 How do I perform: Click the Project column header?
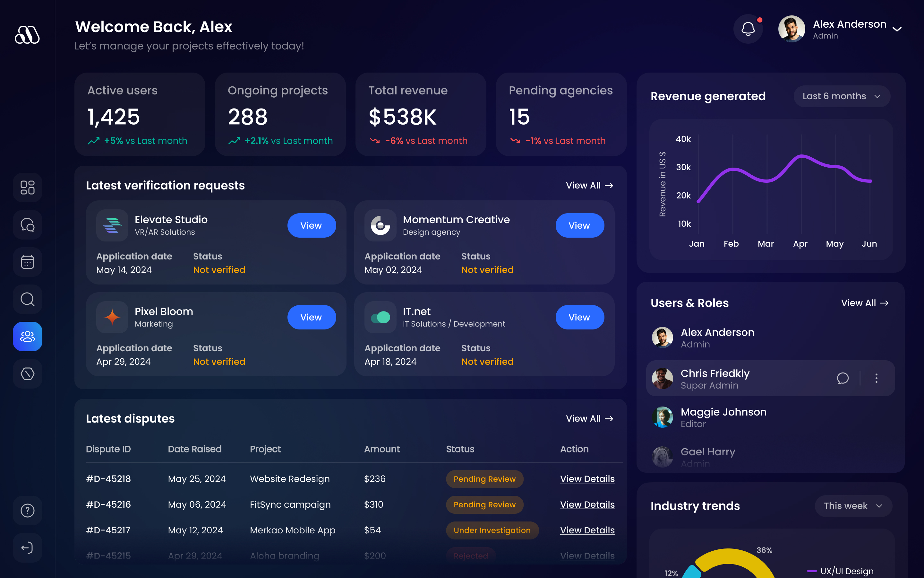tap(265, 449)
